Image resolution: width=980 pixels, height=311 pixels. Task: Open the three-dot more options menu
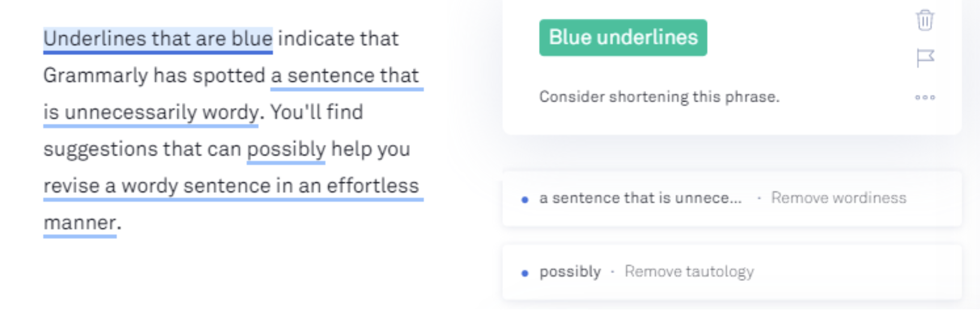(x=925, y=97)
